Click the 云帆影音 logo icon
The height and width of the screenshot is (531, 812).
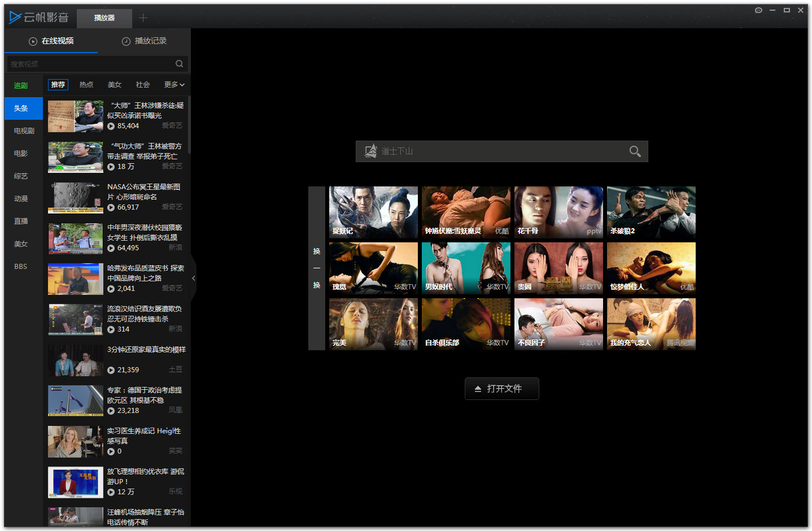pyautogui.click(x=15, y=18)
